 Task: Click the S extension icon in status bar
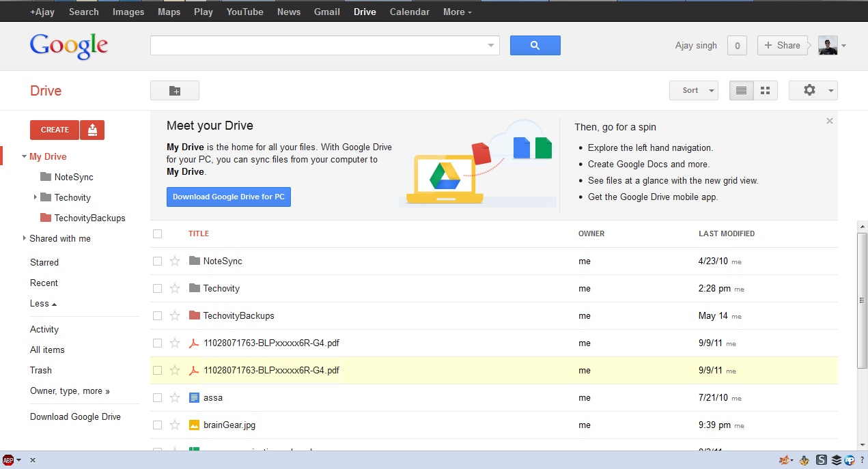(x=822, y=460)
